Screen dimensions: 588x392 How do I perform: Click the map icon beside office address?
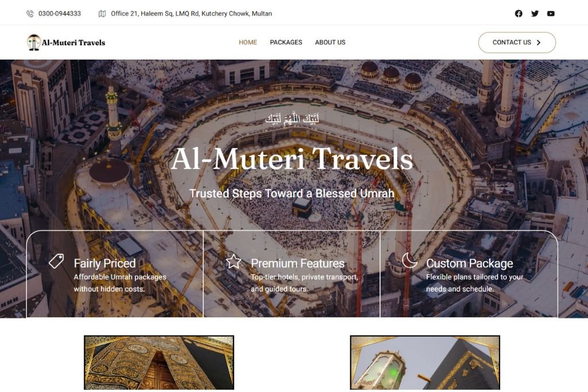(102, 14)
